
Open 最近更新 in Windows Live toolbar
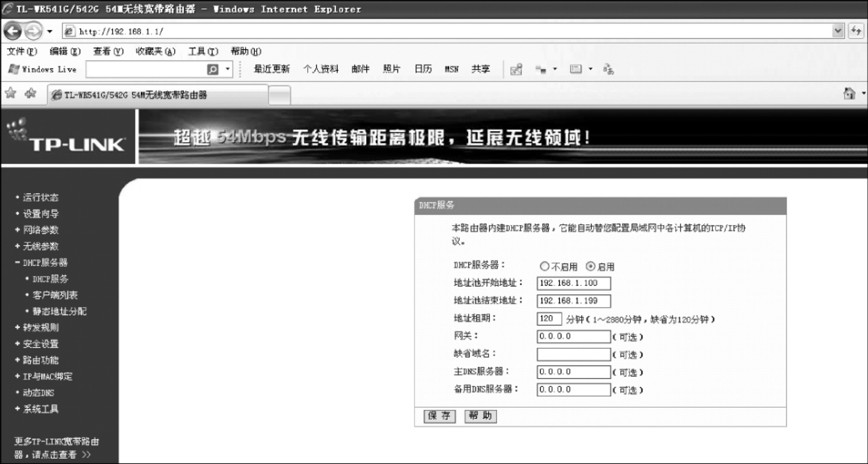(x=272, y=69)
